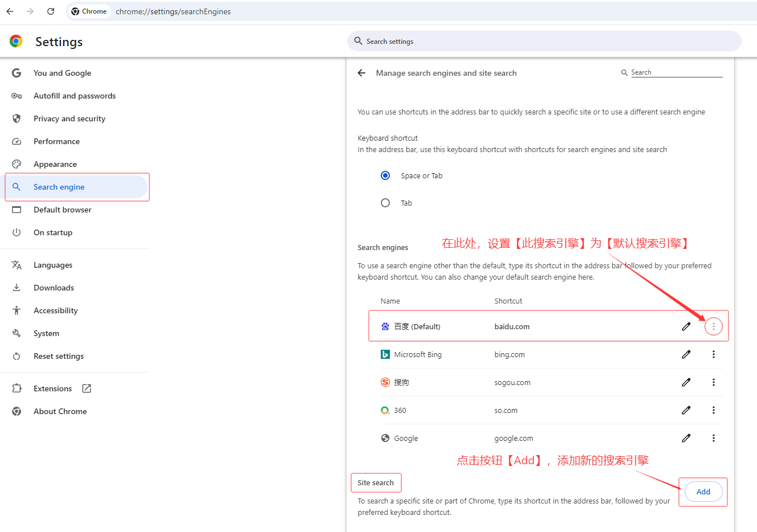Open more actions for 搜狗
757x532 pixels.
tap(714, 382)
